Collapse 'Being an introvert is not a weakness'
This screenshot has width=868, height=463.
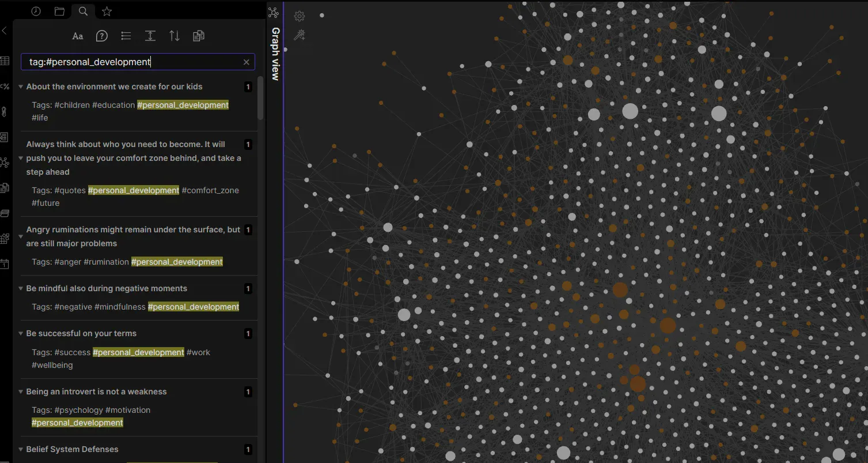pos(21,392)
